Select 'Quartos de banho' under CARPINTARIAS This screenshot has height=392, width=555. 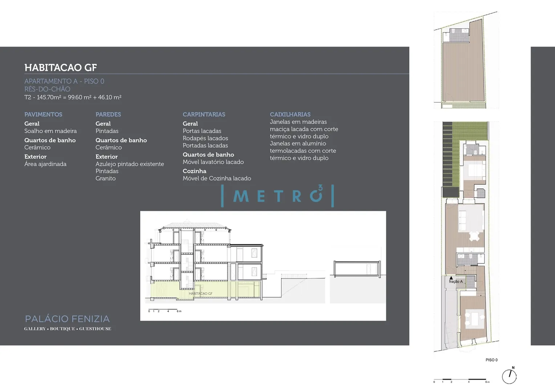point(208,155)
